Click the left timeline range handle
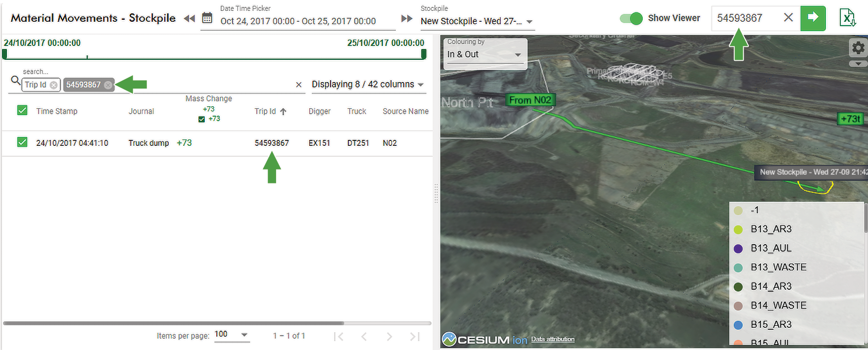 [4, 54]
